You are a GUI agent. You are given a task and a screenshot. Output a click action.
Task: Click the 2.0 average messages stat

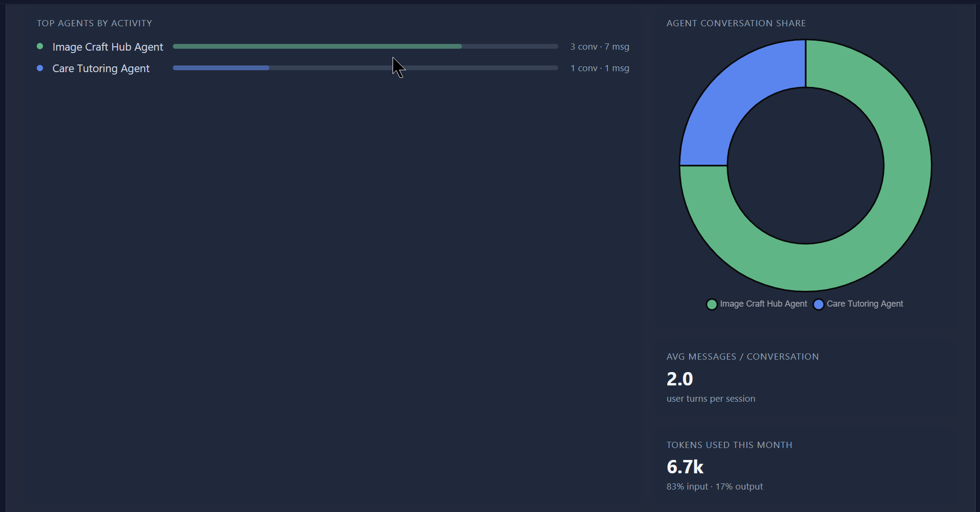pos(680,379)
